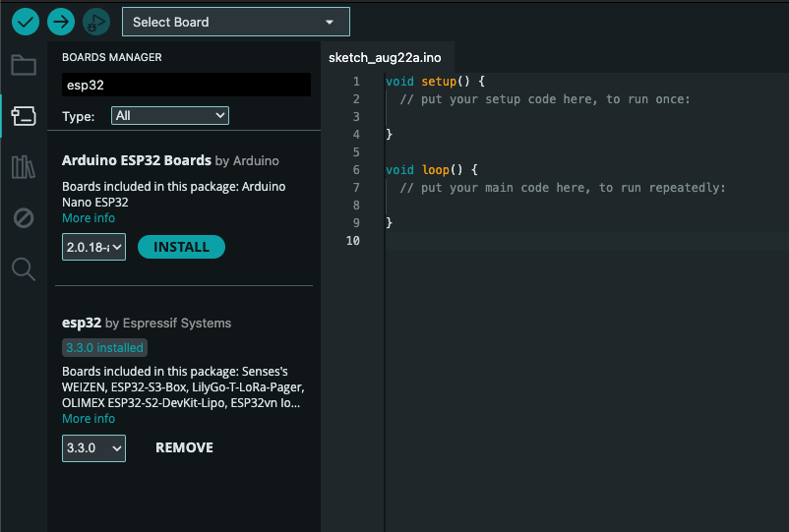The height and width of the screenshot is (532, 789).
Task: Open the Library Manager books icon
Action: (x=24, y=167)
